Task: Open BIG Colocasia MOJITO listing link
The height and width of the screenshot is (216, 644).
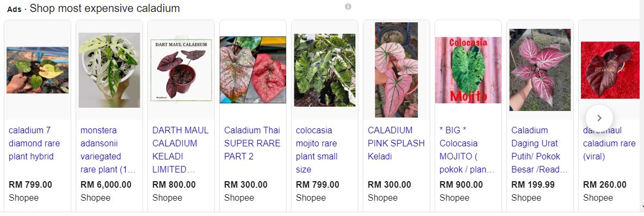Action: tap(467, 150)
